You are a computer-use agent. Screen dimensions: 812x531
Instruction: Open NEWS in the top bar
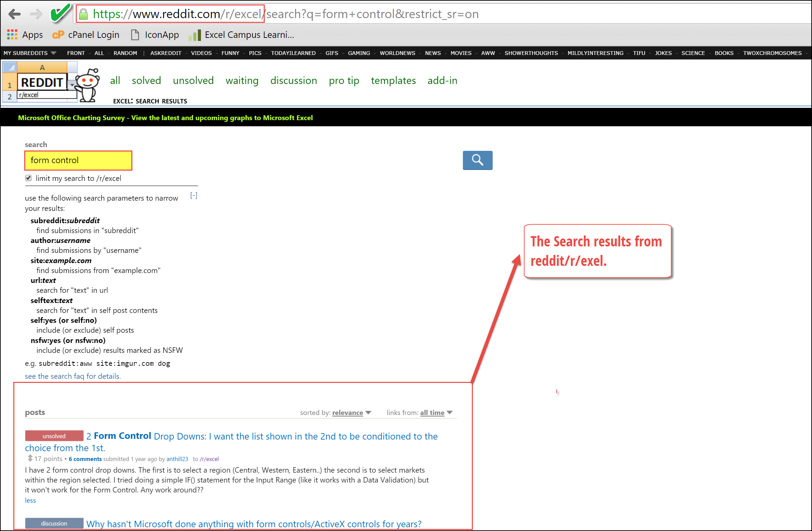coord(433,53)
